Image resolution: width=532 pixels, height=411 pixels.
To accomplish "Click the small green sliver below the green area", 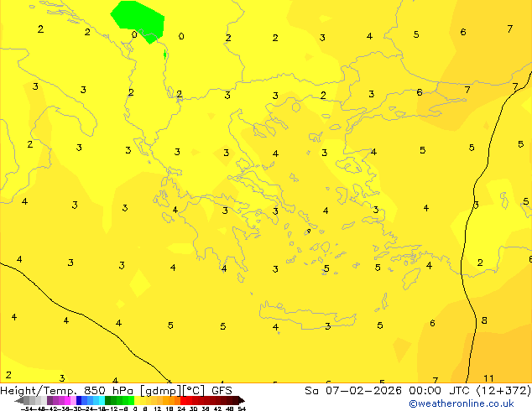I will 165,55.
